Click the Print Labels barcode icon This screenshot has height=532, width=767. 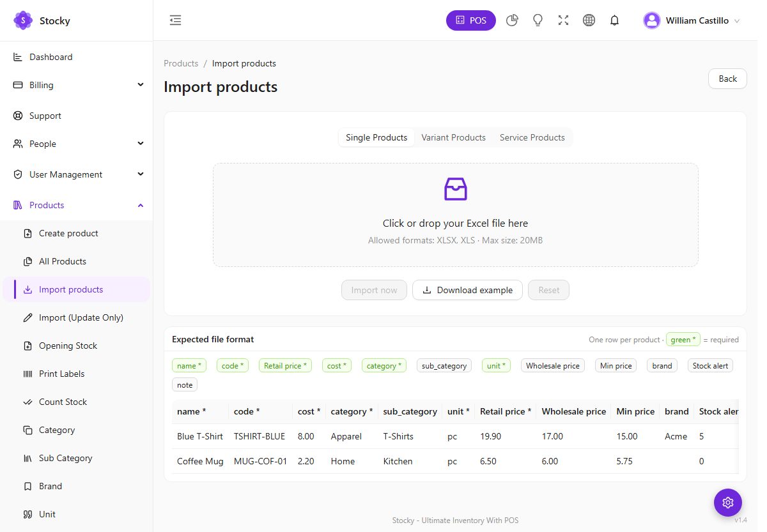27,374
